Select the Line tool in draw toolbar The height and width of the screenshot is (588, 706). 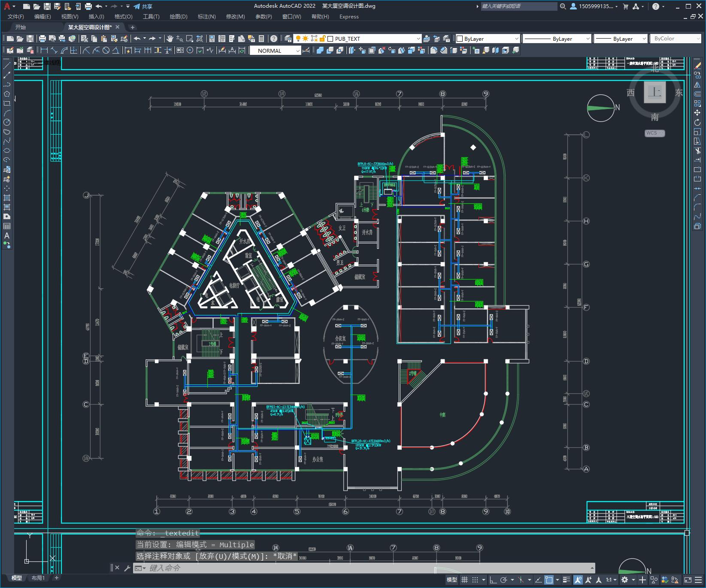point(7,66)
